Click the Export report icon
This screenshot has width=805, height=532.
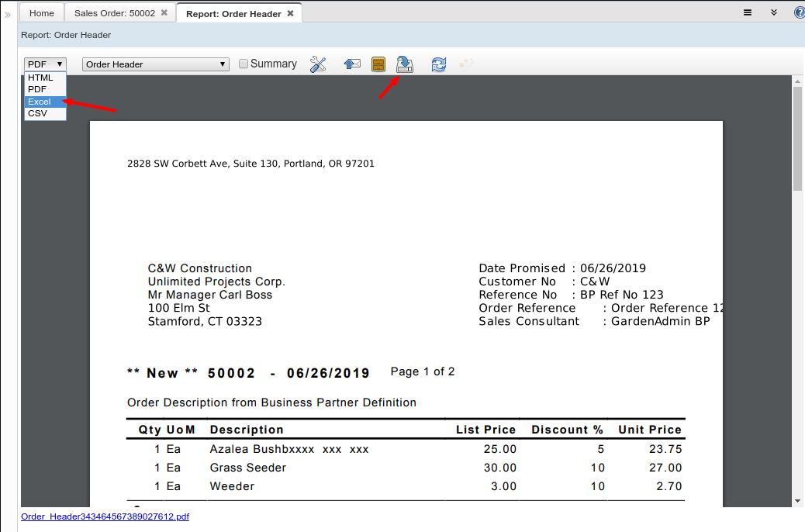405,64
